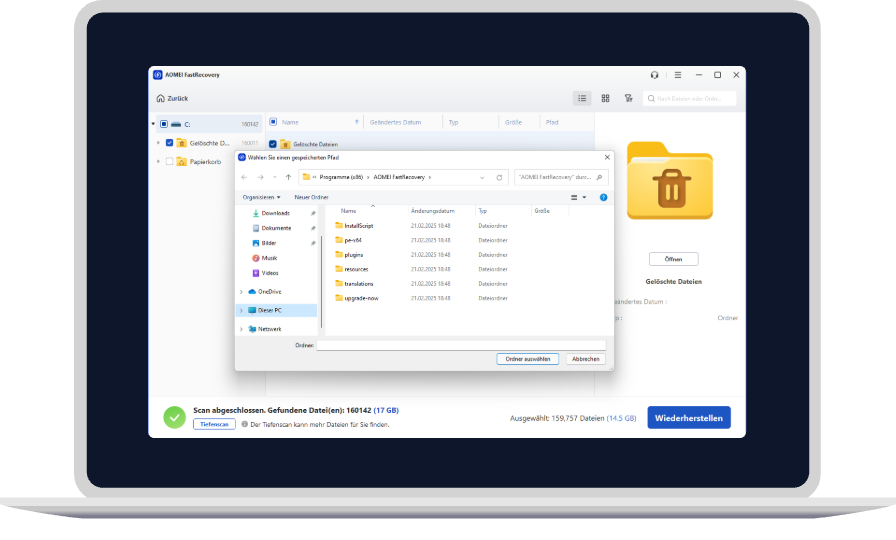This screenshot has height=540, width=896.
Task: Switch to grid view icon
Action: 605,98
